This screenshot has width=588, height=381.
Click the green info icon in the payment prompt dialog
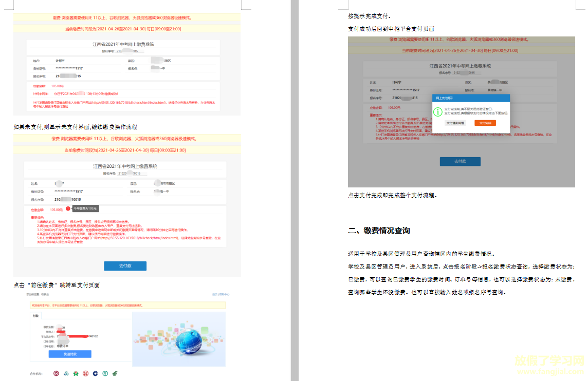pos(438,111)
